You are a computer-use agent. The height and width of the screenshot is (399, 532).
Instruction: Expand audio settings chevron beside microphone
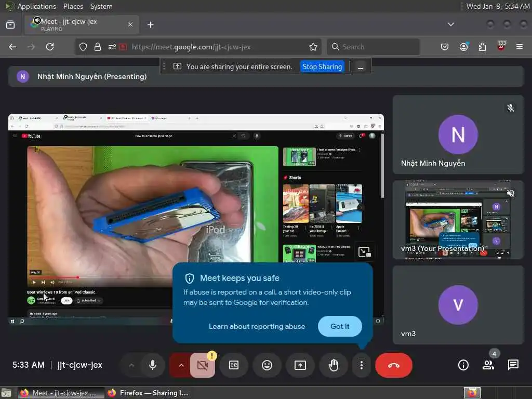point(131,365)
